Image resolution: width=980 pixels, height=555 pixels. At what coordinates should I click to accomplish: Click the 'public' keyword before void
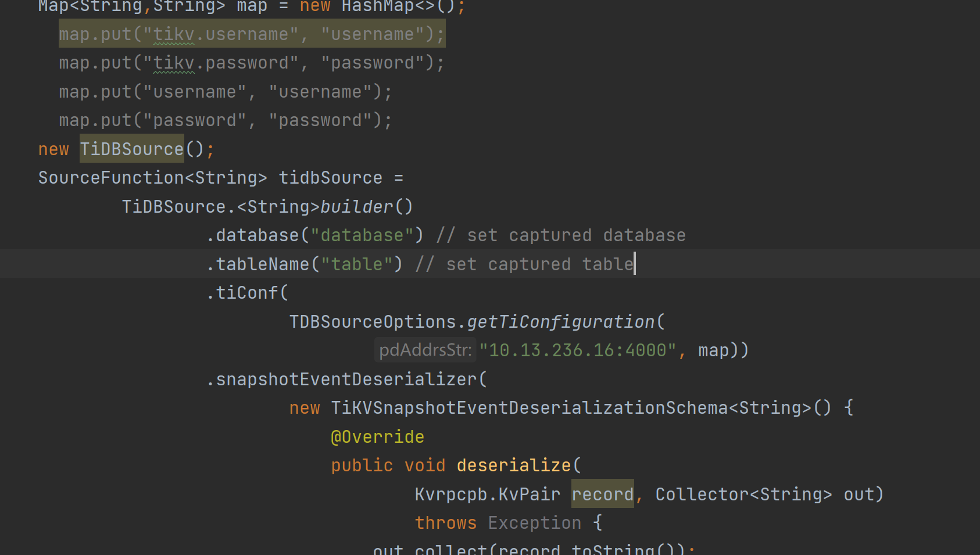coord(362,465)
